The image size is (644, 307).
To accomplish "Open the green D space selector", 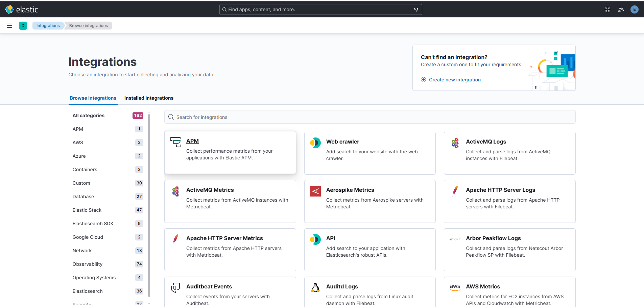I will click(x=23, y=26).
